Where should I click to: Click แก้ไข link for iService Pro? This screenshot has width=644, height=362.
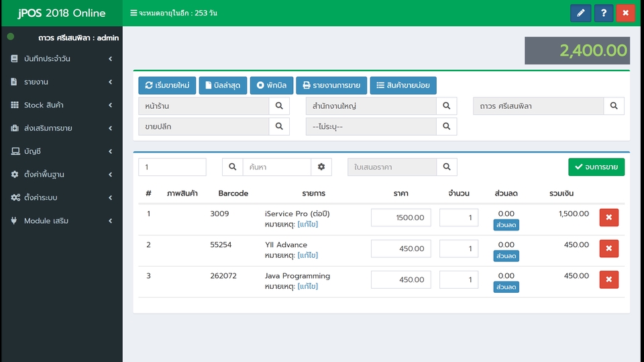(x=308, y=224)
